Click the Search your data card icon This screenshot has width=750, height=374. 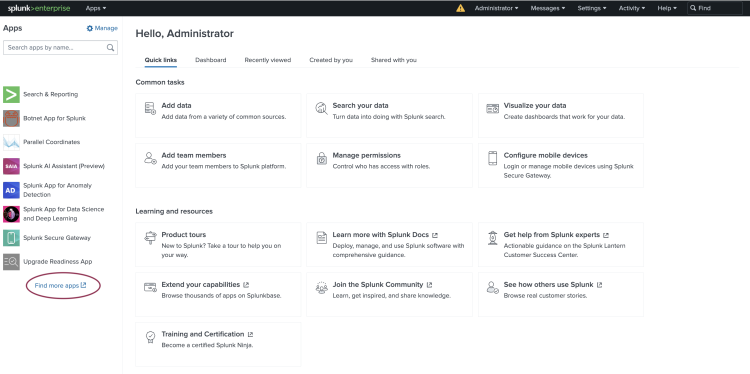pyautogui.click(x=321, y=108)
